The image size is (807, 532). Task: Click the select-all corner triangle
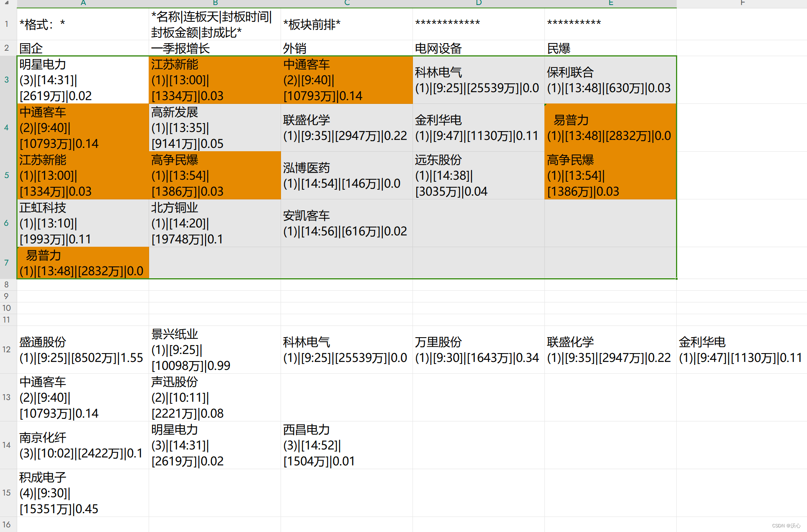pos(7,3)
